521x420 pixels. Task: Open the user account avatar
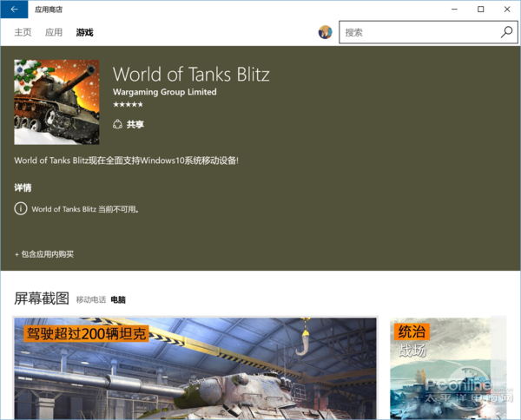click(x=325, y=32)
